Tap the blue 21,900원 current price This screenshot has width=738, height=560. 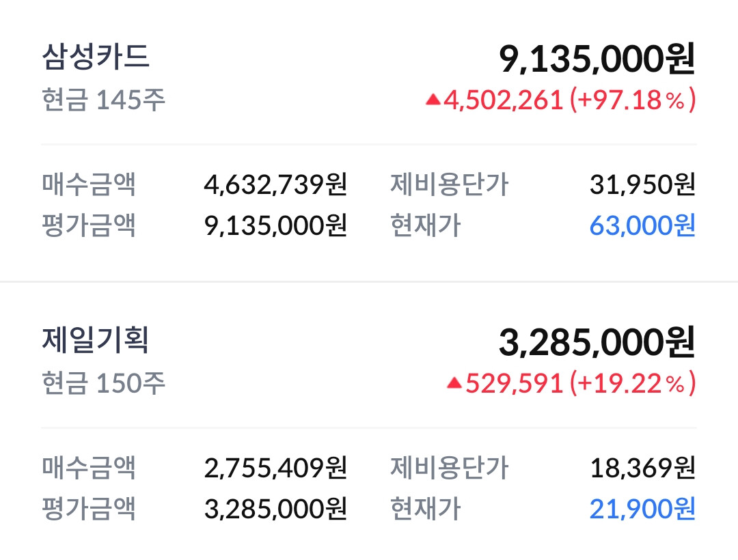[642, 508]
